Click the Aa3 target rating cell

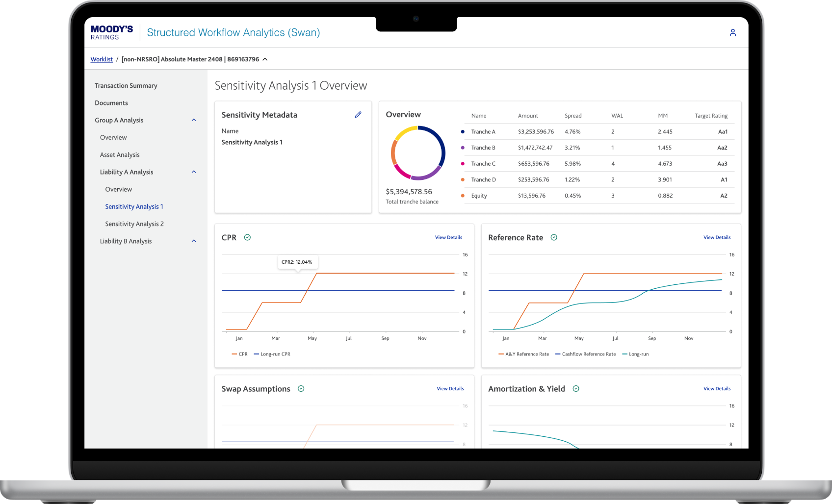tap(722, 164)
